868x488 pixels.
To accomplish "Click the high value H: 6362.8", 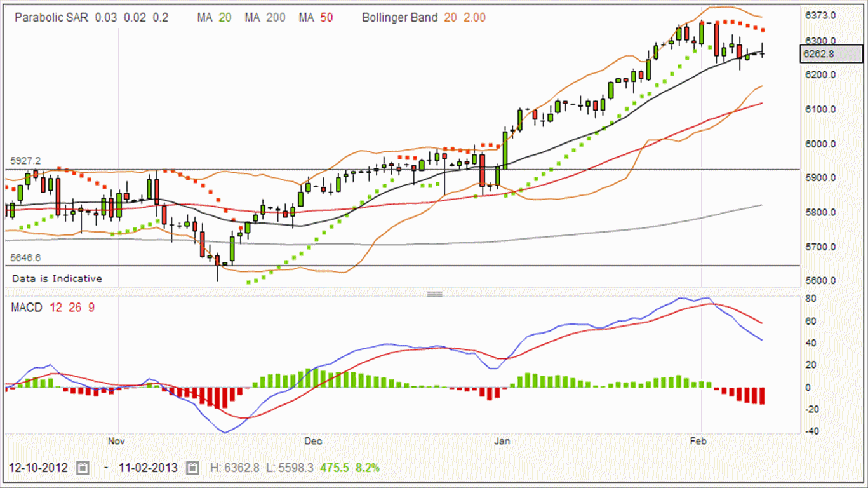I will [x=235, y=468].
